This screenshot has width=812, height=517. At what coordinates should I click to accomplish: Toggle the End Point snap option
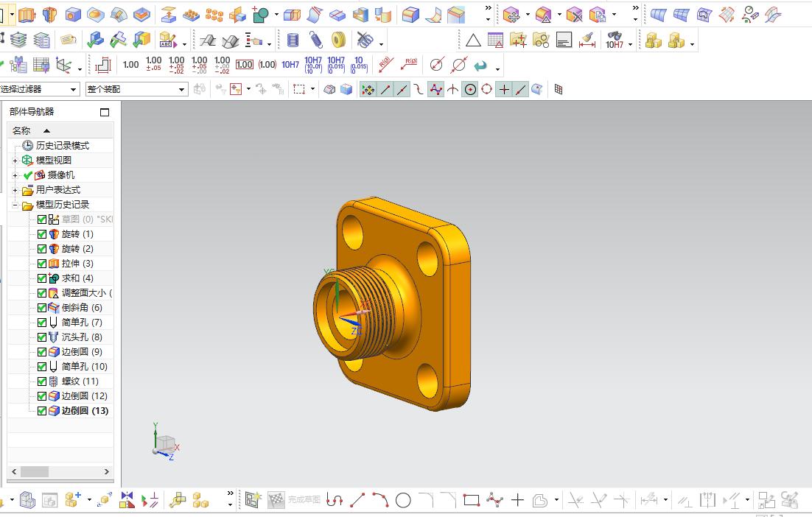point(385,90)
